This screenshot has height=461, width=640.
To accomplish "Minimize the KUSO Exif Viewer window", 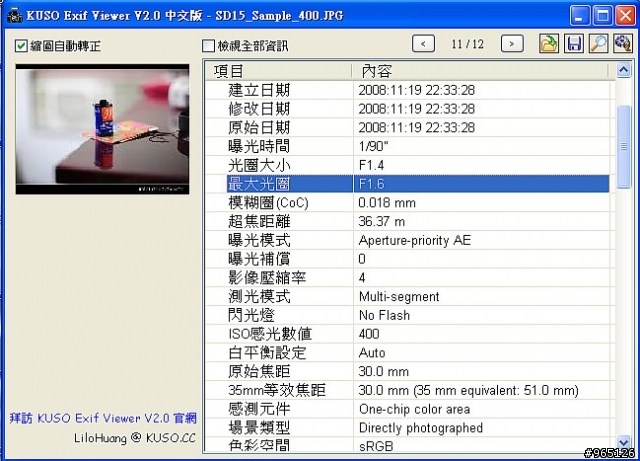I will [580, 16].
